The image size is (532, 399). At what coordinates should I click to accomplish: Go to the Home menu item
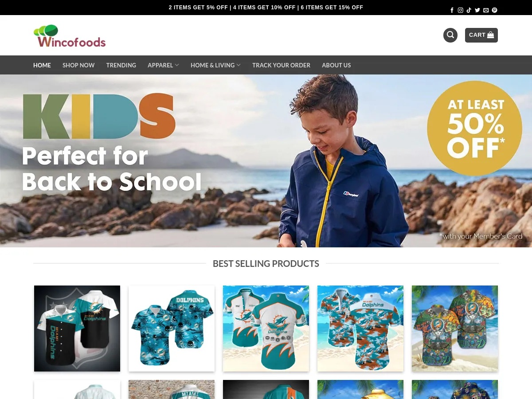pos(42,65)
